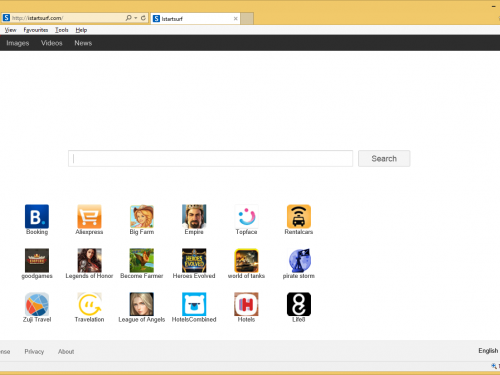
Task: Open the Booking shortcut icon
Action: (x=37, y=216)
